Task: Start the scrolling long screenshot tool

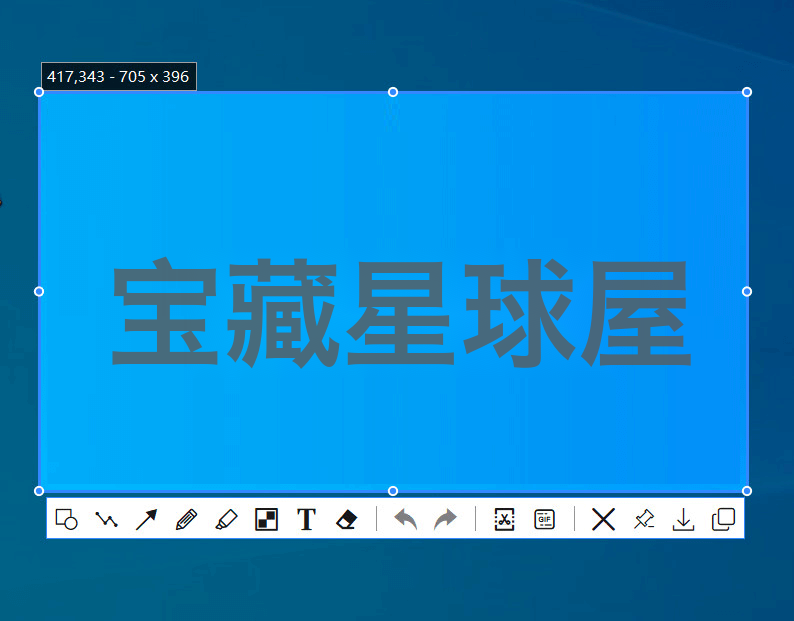Action: click(504, 519)
